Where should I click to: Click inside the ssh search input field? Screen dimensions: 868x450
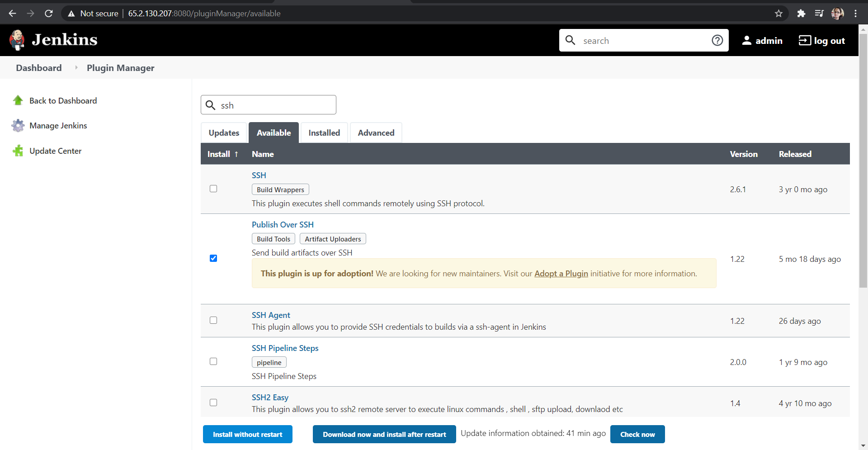[271, 104]
